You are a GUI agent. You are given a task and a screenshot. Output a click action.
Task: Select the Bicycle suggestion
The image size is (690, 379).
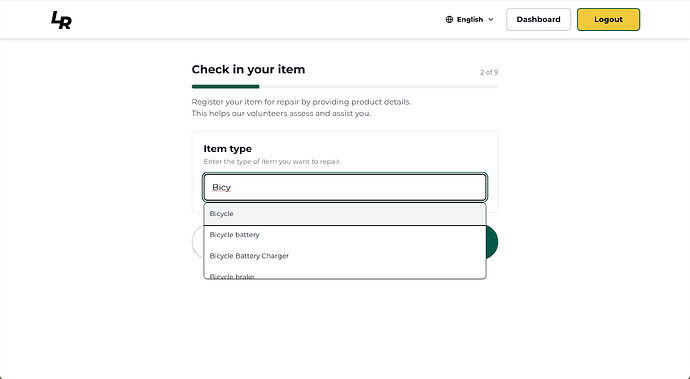(x=345, y=214)
